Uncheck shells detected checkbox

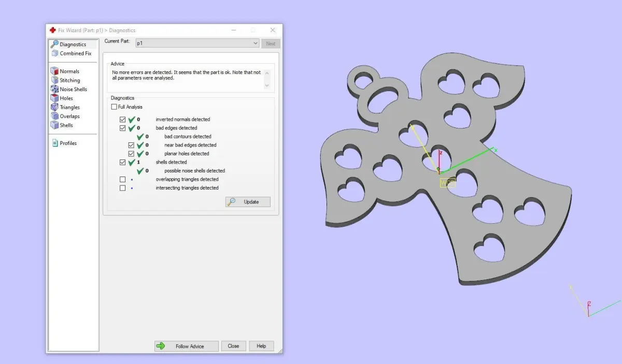pos(123,162)
